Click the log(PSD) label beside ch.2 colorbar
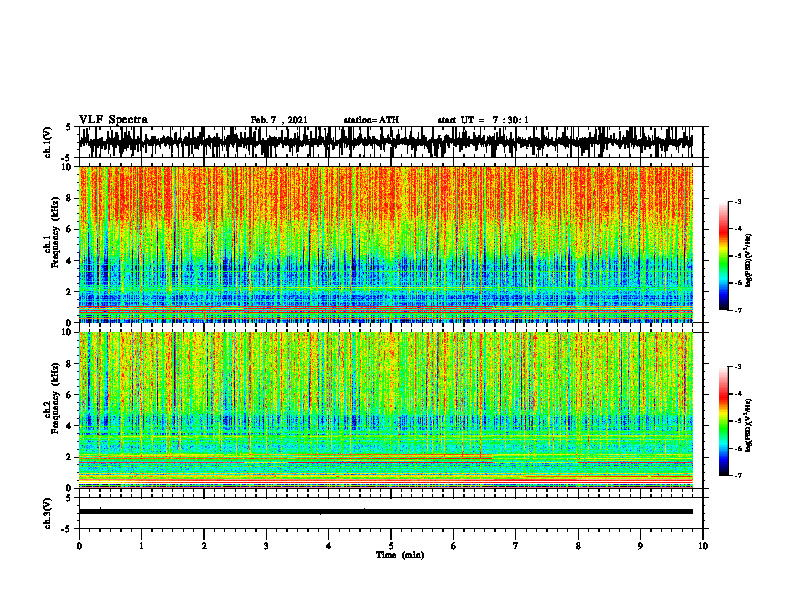This screenshot has width=792, height=612. click(749, 425)
